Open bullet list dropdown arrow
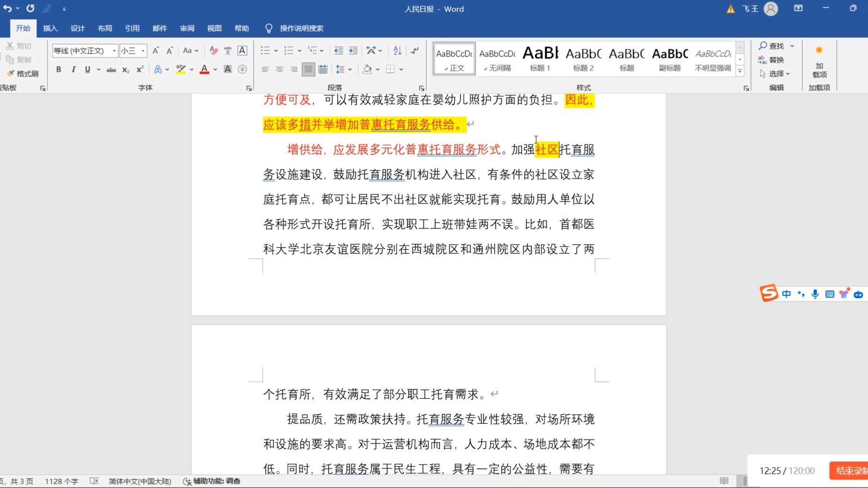This screenshot has height=488, width=868. pyautogui.click(x=276, y=50)
